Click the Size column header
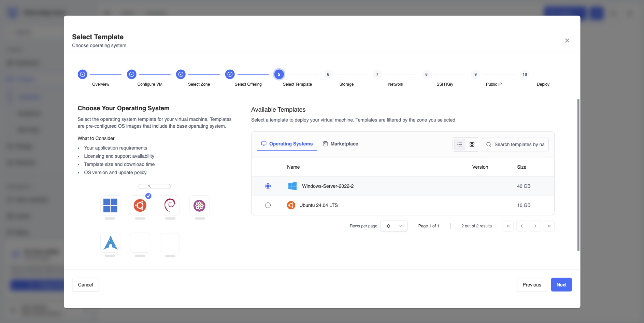This screenshot has width=644, height=323. click(521, 167)
